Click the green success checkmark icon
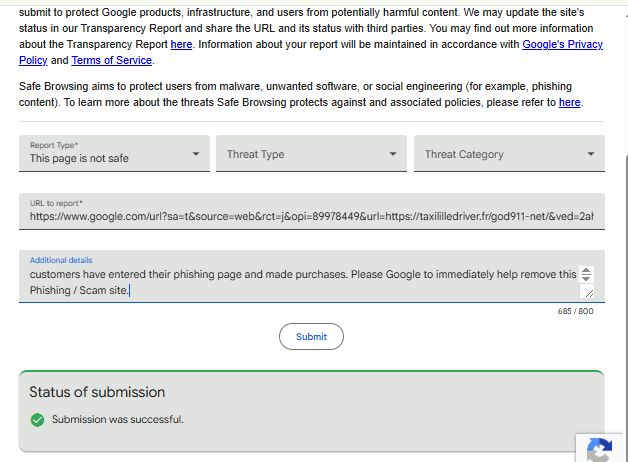628x462 pixels. 38,420
